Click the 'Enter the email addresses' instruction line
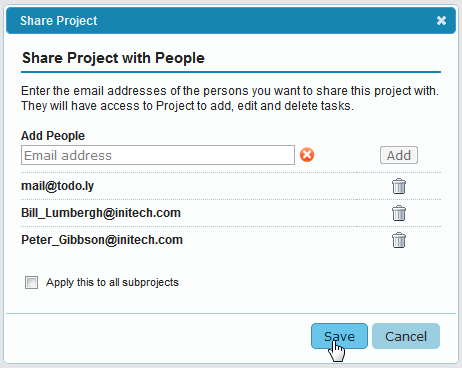462x368 pixels. point(230,91)
